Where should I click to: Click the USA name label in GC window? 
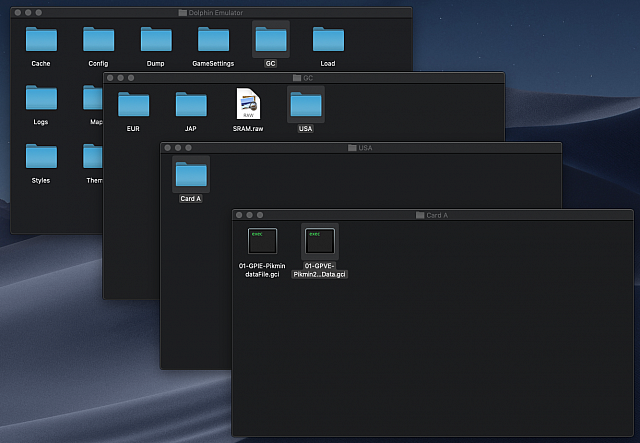coord(305,128)
